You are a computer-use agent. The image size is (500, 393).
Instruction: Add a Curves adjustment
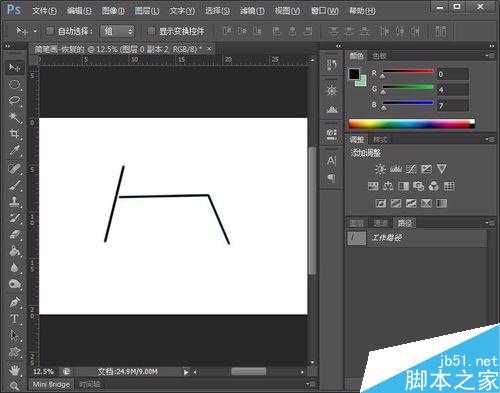click(x=411, y=169)
